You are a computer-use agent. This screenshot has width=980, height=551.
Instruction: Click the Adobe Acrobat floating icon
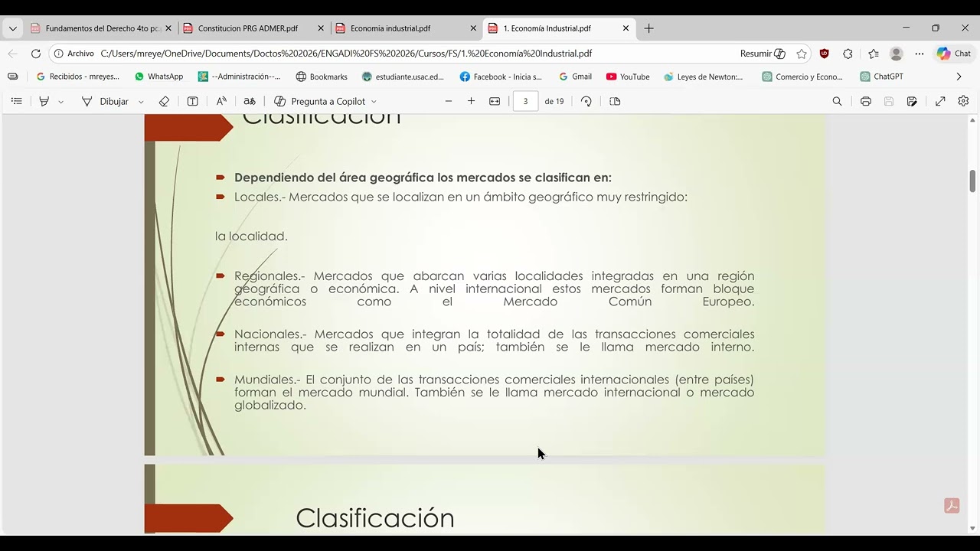pyautogui.click(x=952, y=506)
